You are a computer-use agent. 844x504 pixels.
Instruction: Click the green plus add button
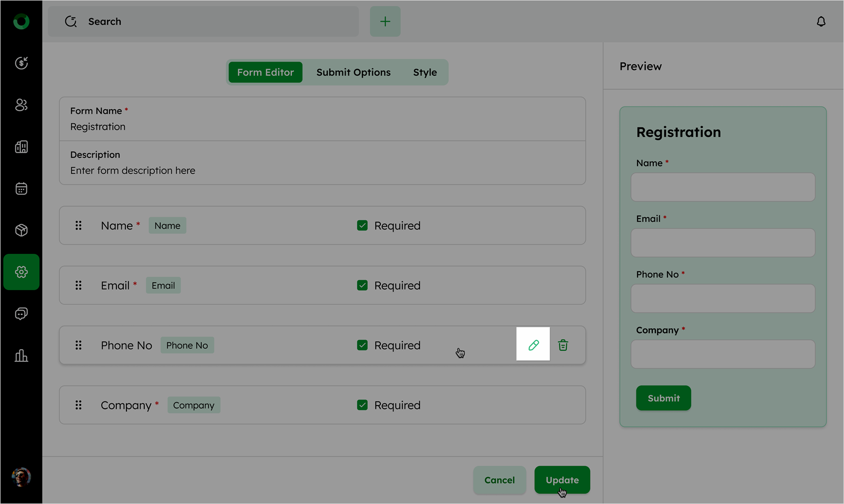click(385, 22)
